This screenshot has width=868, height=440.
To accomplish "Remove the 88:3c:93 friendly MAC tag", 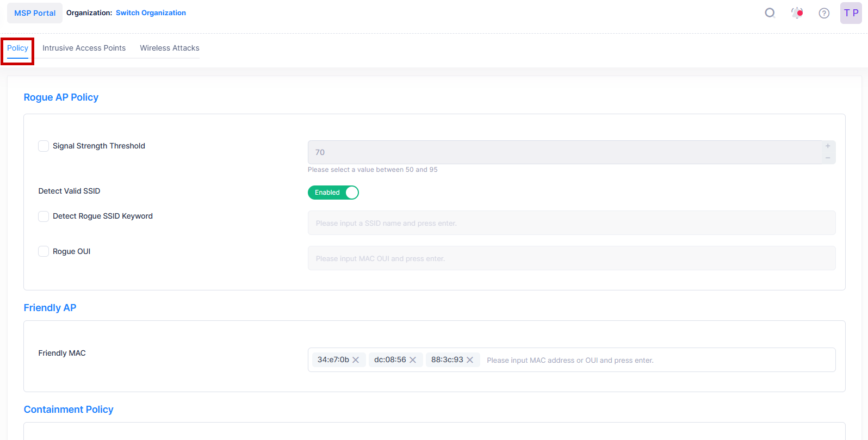I will 470,360.
